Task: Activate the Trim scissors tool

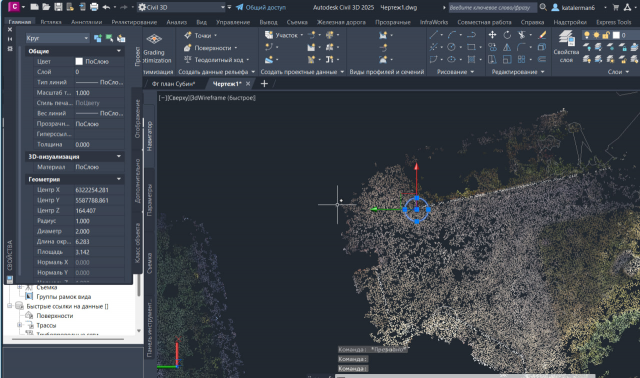Action: (522, 35)
